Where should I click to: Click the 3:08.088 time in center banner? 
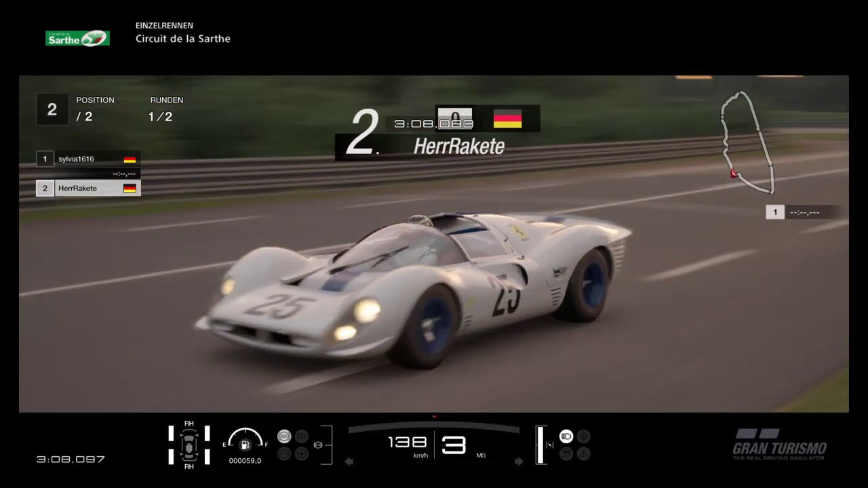(x=433, y=124)
